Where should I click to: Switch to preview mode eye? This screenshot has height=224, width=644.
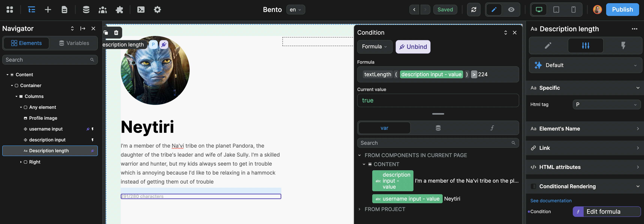(x=511, y=10)
